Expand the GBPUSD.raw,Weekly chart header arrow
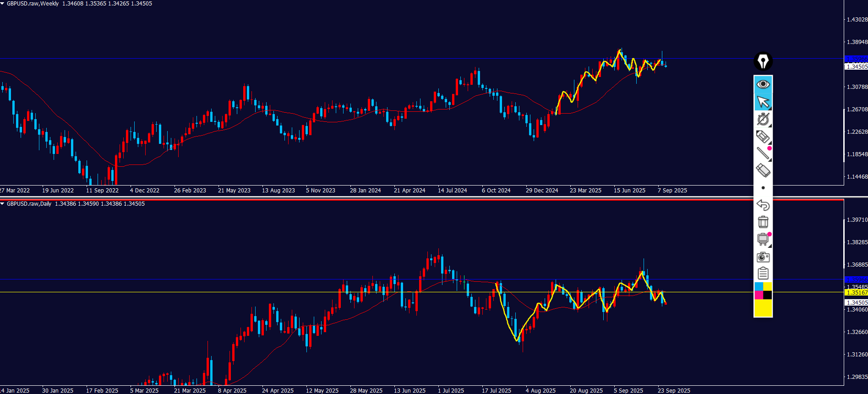 (x=3, y=4)
